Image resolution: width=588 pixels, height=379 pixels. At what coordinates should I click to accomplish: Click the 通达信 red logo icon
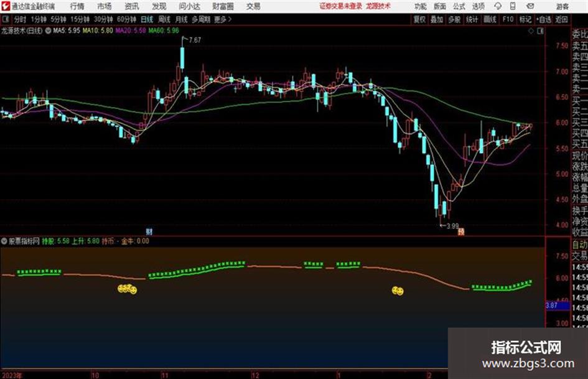point(6,6)
